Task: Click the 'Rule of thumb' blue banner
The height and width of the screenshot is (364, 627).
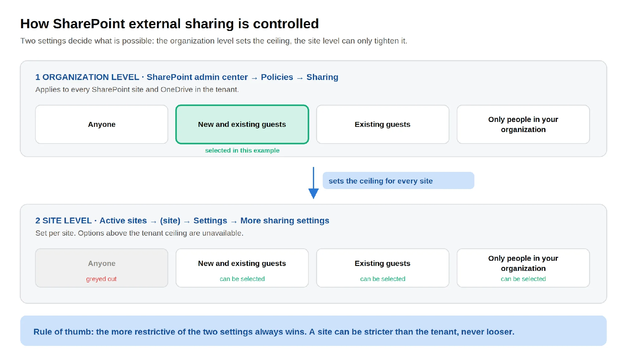Action: click(x=313, y=331)
